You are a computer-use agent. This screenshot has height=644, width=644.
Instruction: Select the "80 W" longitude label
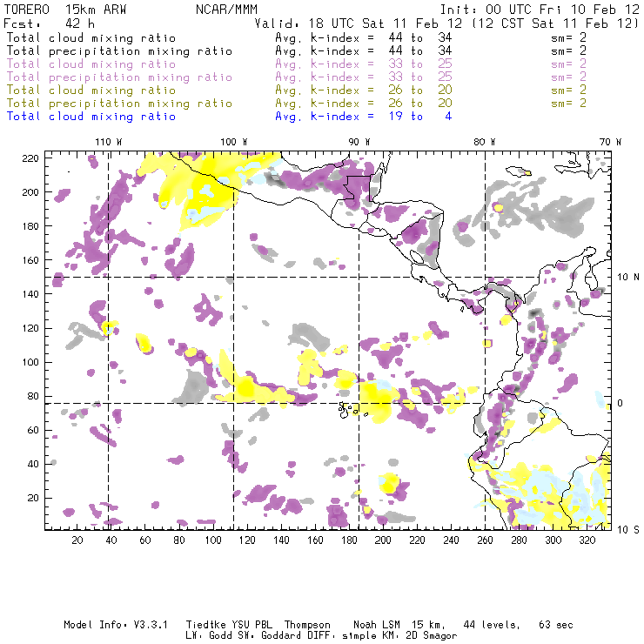click(485, 142)
